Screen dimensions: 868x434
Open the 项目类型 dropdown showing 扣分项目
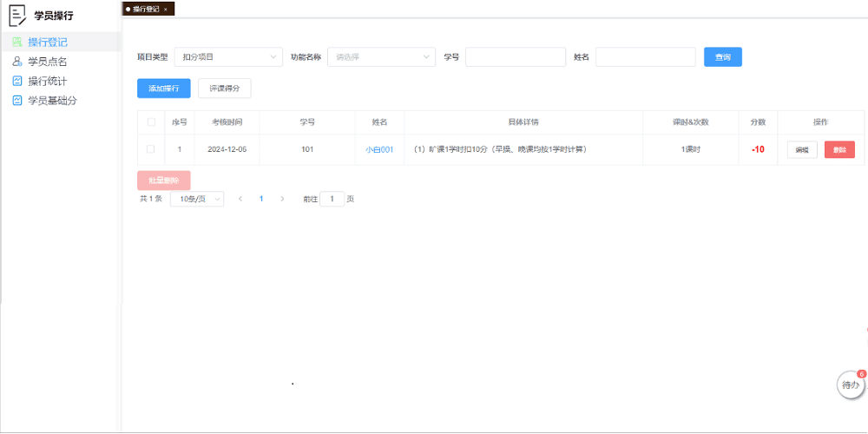point(228,57)
